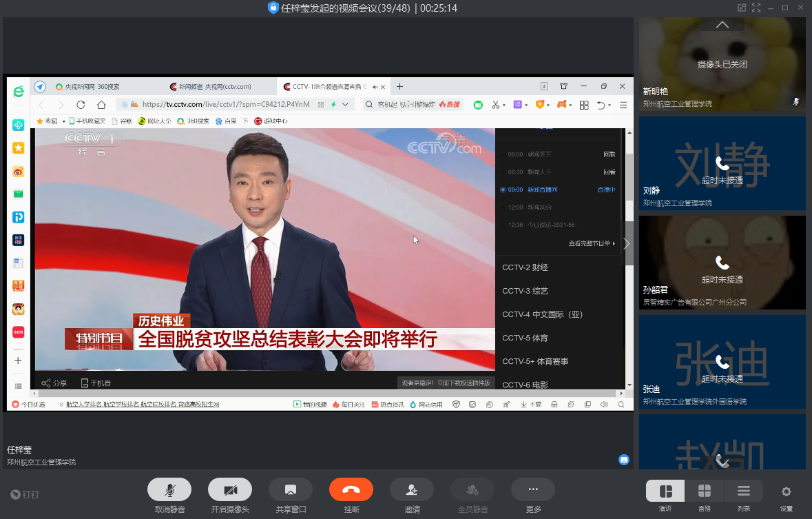Select 刘静 participant tile

(722, 163)
